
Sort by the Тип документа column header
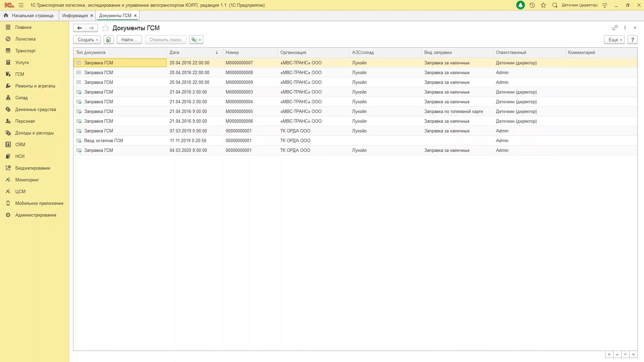coord(120,52)
